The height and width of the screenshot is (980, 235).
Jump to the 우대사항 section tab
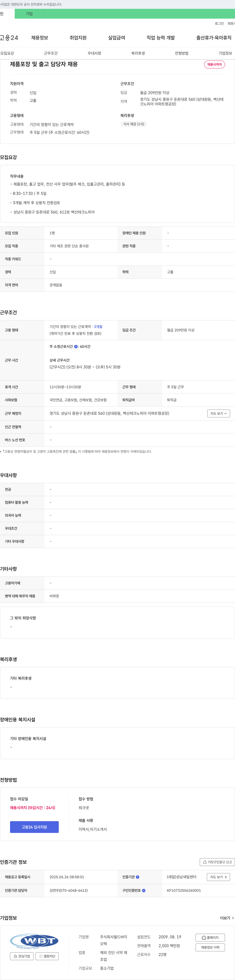click(94, 53)
